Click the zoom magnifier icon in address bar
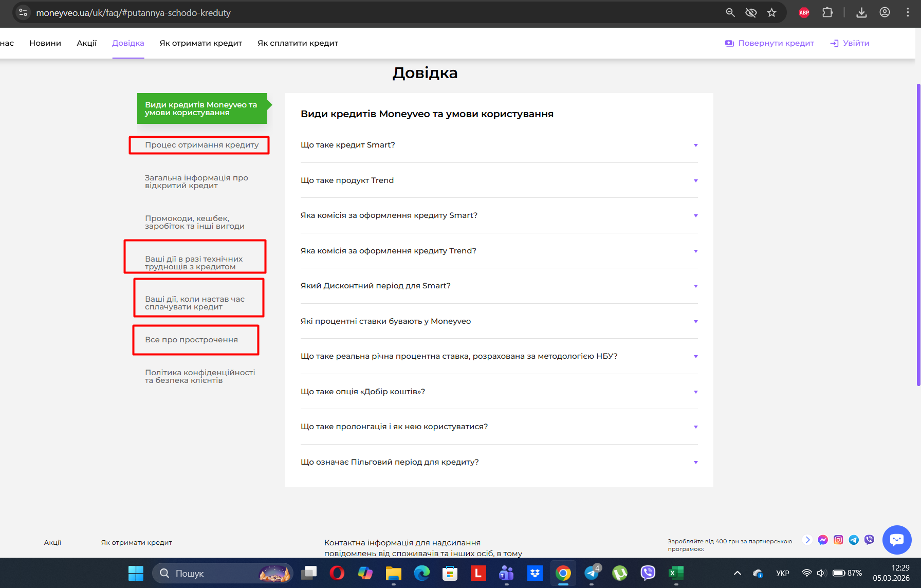 point(730,12)
